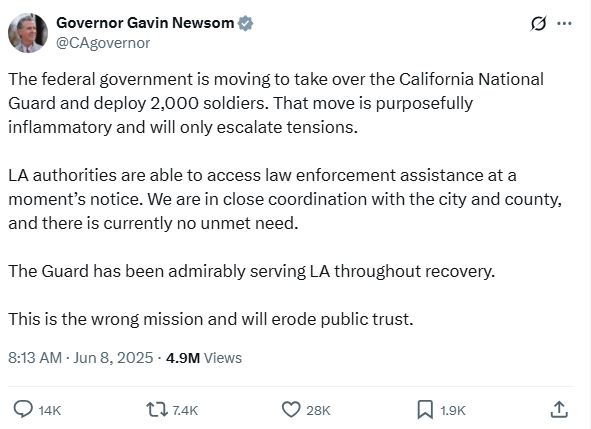Image resolution: width=591 pixels, height=429 pixels.
Task: Click the repost arrows icon
Action: click(x=157, y=410)
